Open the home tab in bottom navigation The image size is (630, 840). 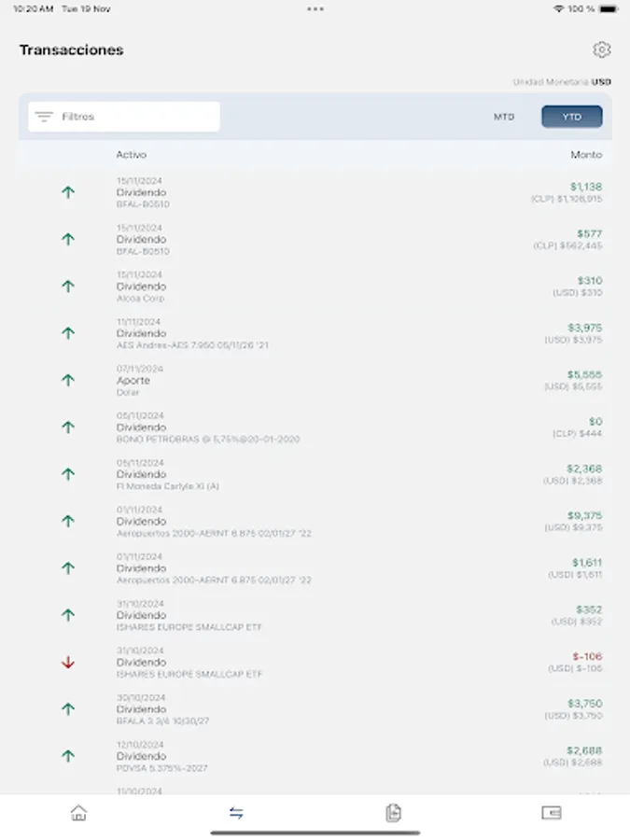(x=78, y=813)
